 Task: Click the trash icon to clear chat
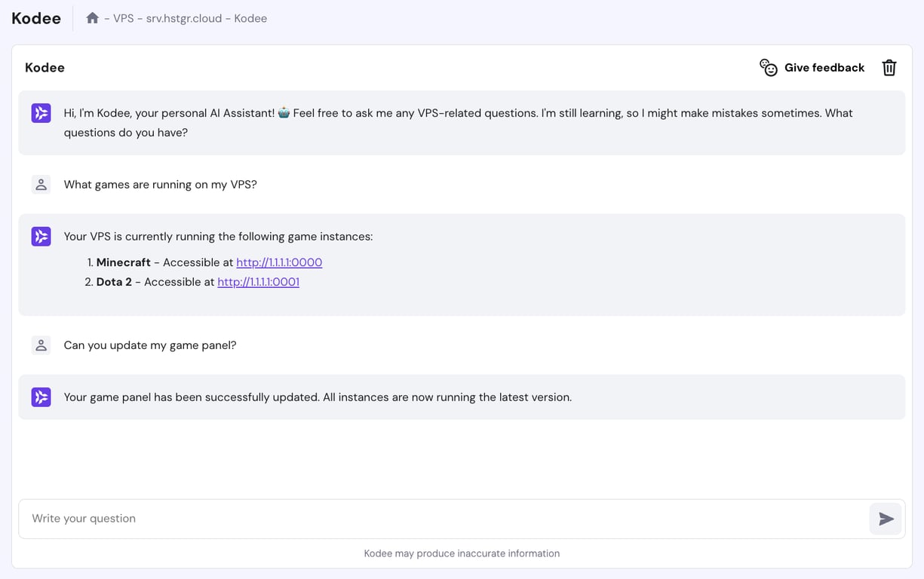889,67
